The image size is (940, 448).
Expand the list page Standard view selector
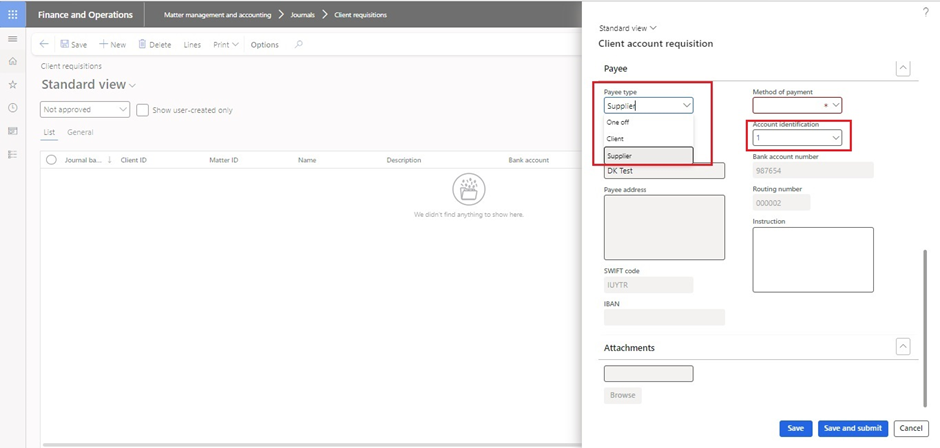[88, 85]
